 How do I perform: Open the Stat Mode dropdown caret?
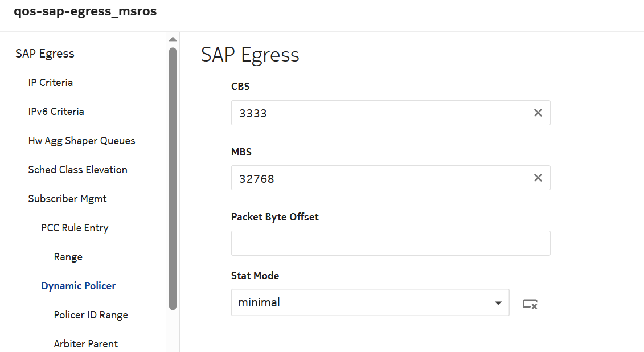coord(497,302)
